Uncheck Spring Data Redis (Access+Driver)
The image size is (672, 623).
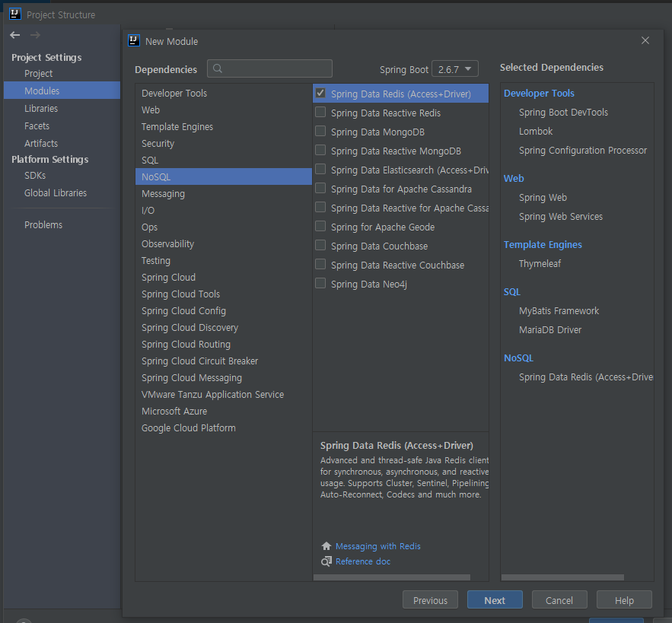point(320,94)
